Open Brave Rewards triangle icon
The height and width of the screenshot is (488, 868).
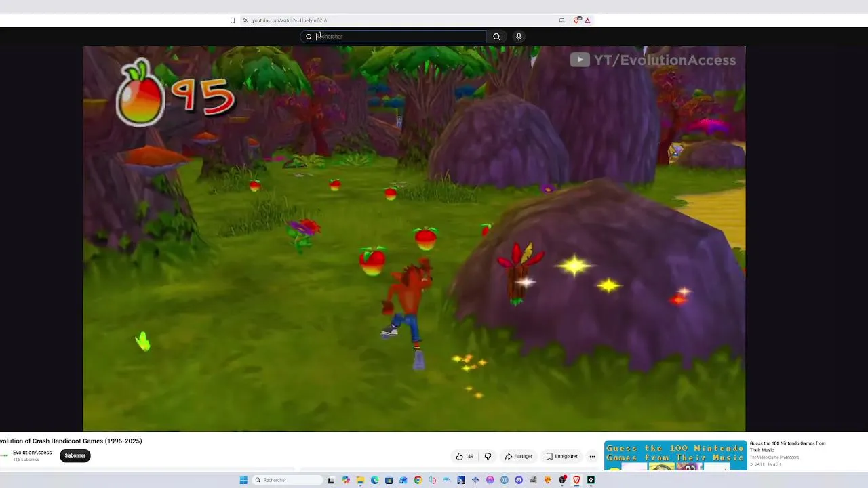click(587, 20)
